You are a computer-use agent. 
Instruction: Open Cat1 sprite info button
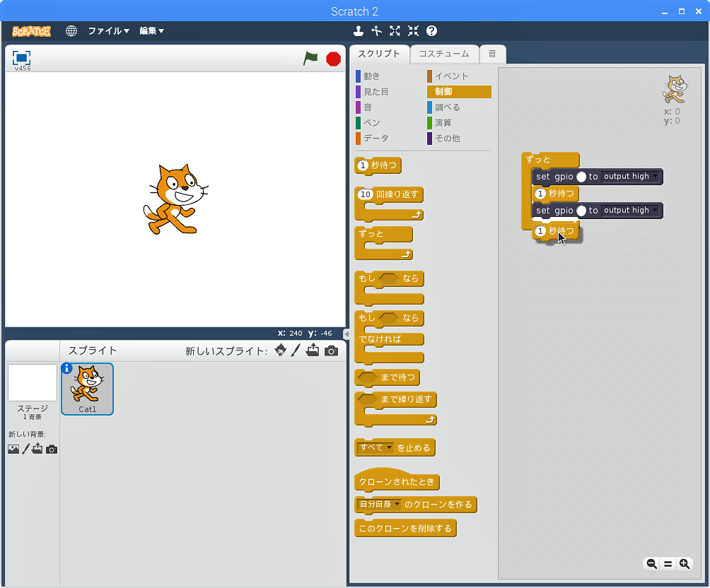67,368
